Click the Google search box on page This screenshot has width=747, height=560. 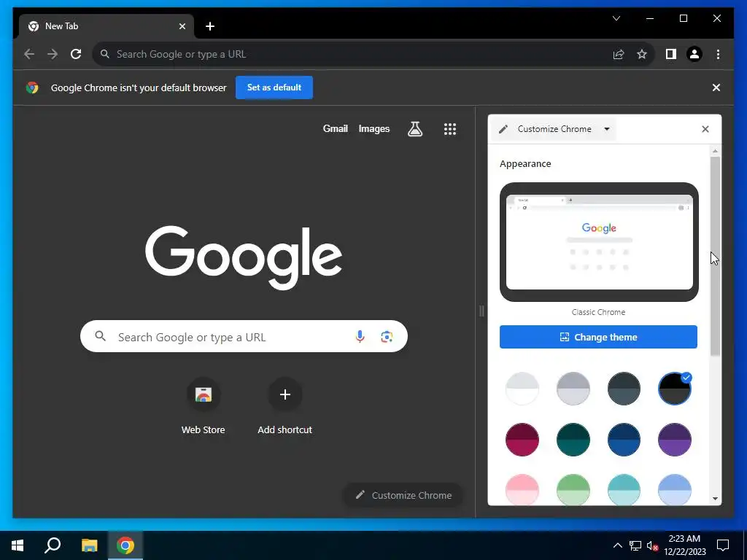click(244, 337)
